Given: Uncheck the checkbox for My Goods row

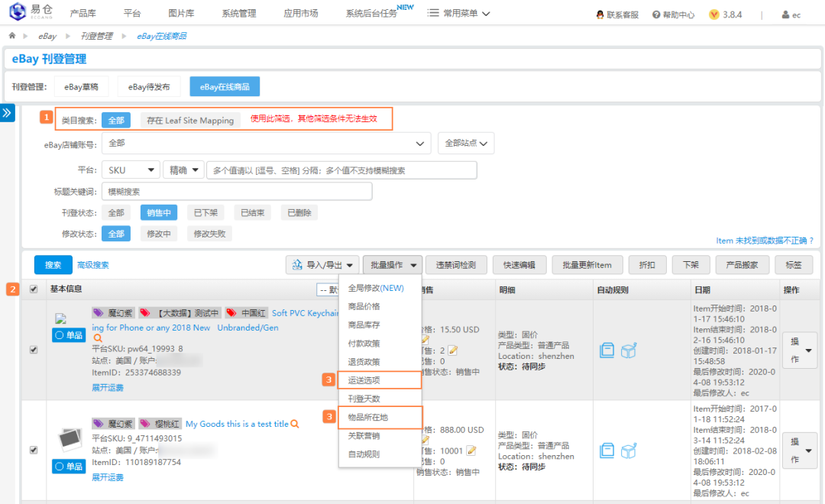Looking at the screenshot, I should pyautogui.click(x=34, y=450).
